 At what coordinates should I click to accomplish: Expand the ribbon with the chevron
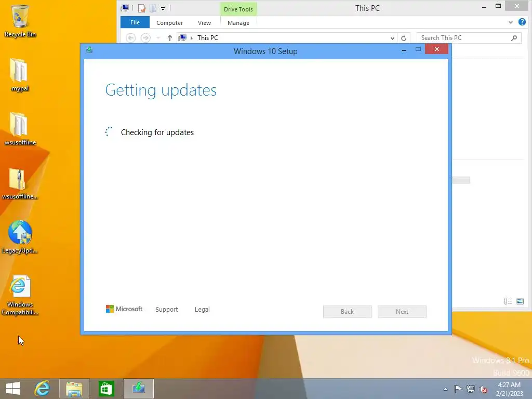511,22
